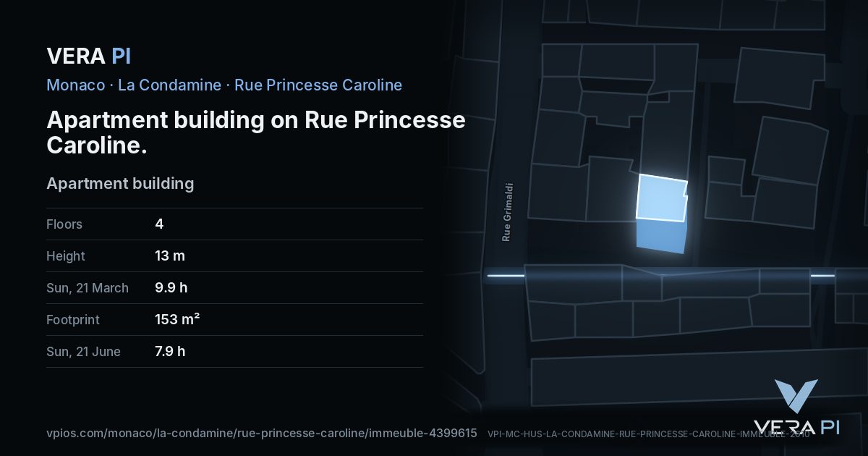Click the "Sun, 21 June" label

coord(83,352)
